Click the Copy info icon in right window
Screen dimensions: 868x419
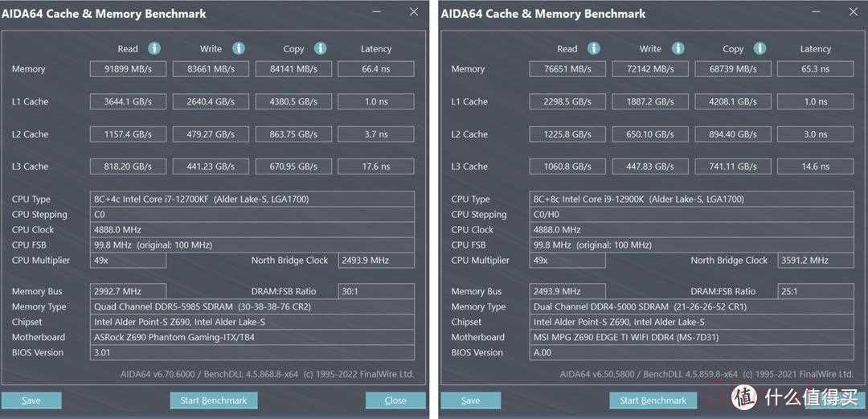[x=760, y=49]
